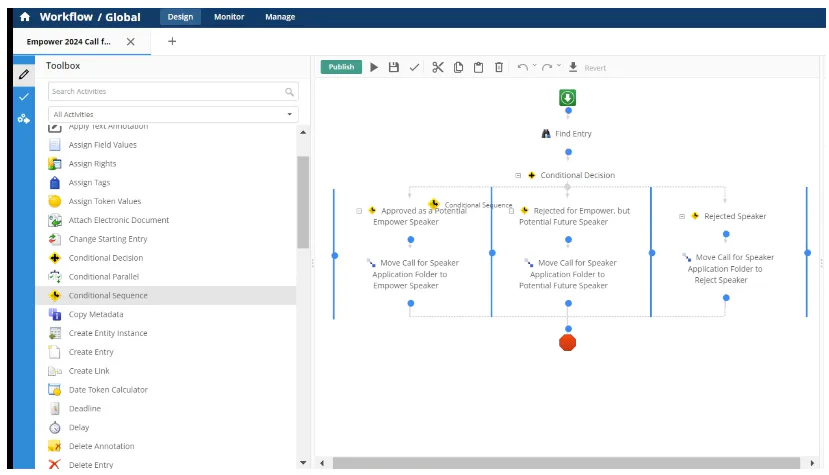Select Conditional Parallel activity
829x475 pixels.
click(x=165, y=277)
